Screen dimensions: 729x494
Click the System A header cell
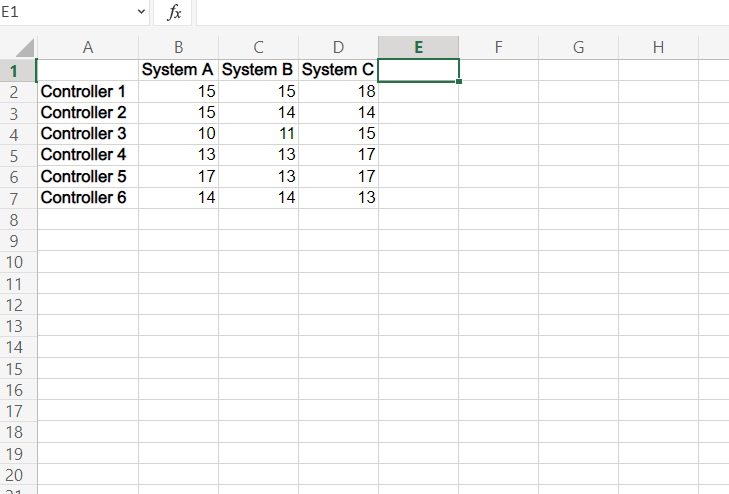[x=179, y=70]
